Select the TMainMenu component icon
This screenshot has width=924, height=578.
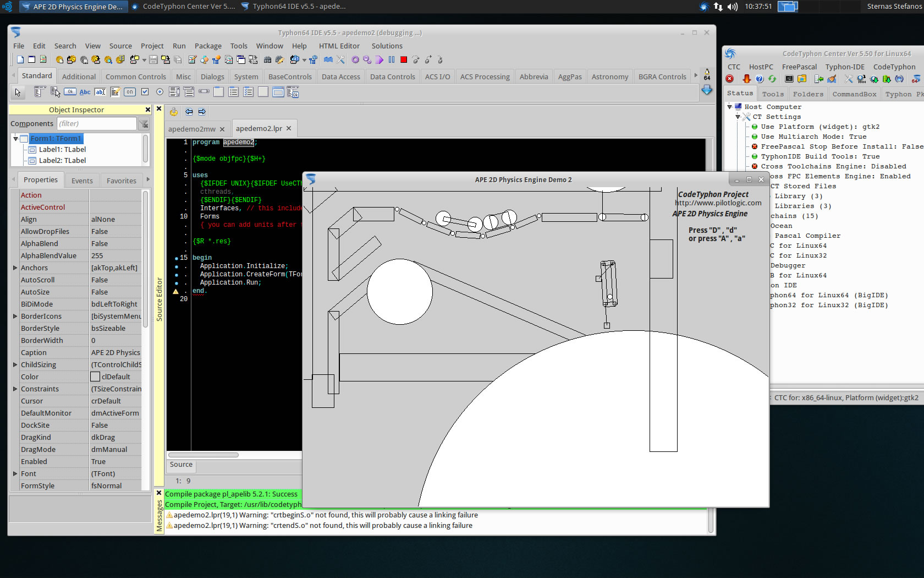[x=40, y=92]
